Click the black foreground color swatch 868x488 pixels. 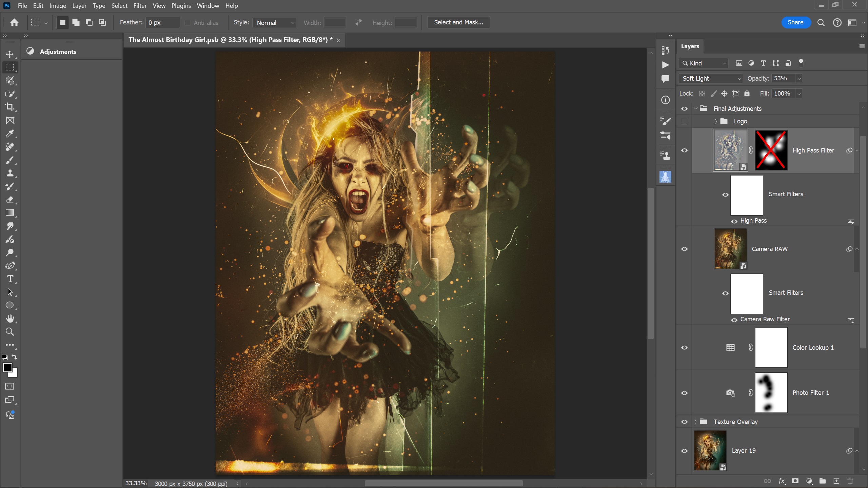[7, 367]
